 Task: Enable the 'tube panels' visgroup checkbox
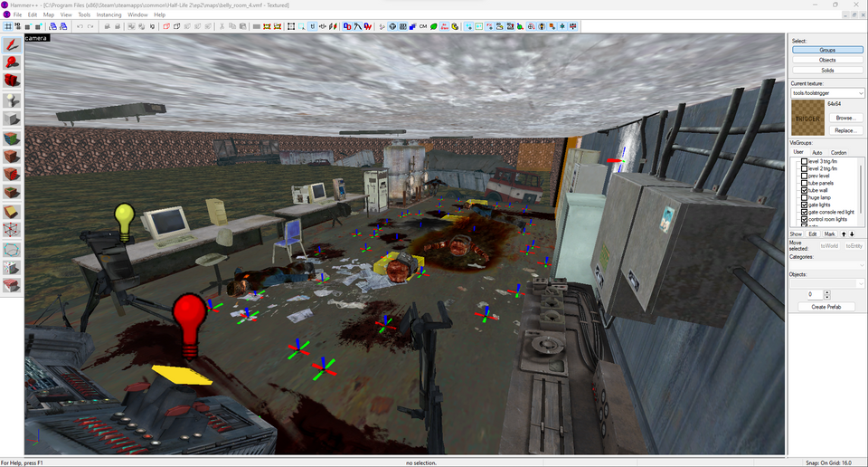(805, 183)
